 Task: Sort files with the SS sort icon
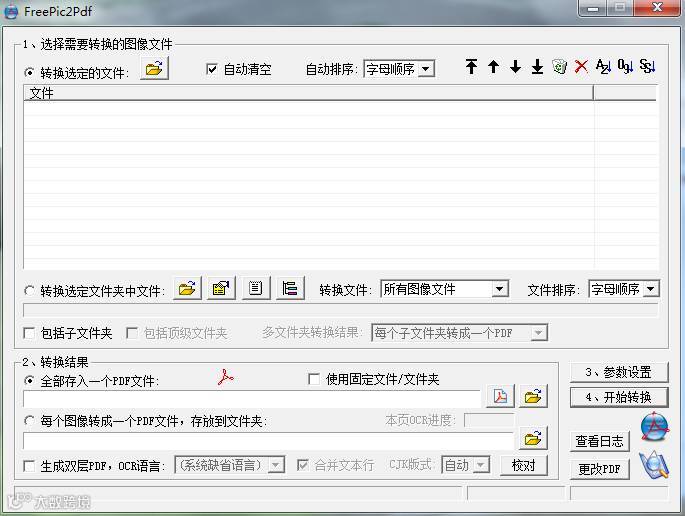(x=647, y=66)
